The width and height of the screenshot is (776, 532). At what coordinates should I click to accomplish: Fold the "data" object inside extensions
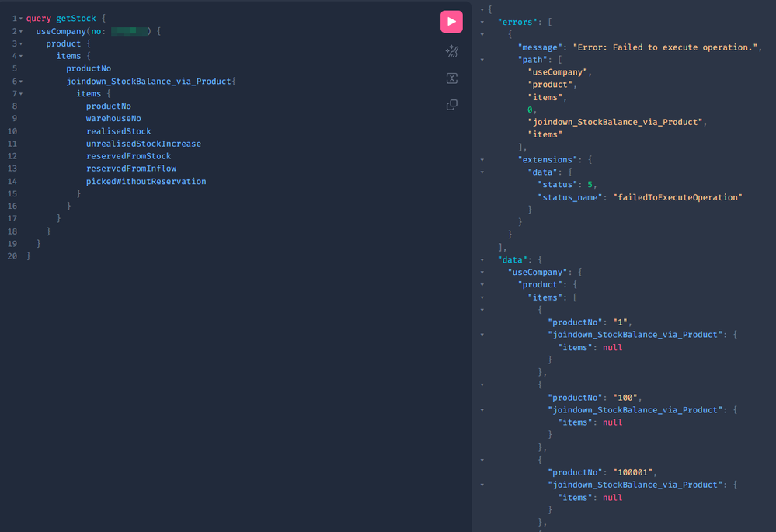coord(482,172)
